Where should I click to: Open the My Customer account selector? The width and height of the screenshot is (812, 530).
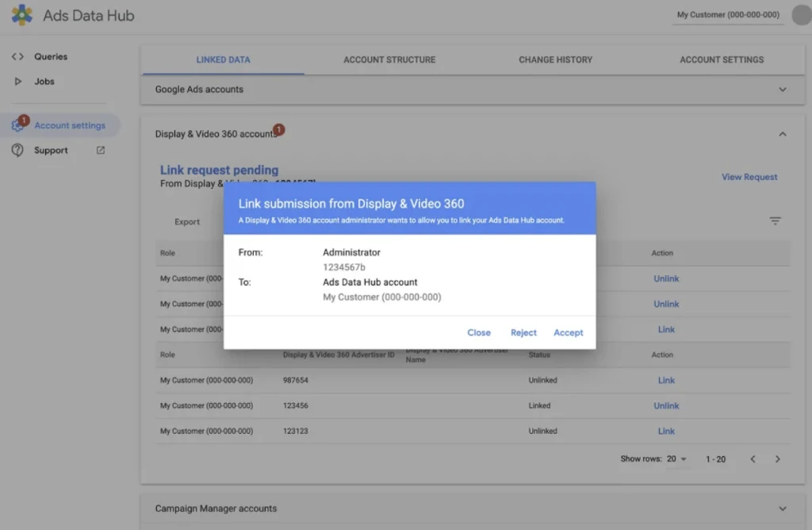[x=727, y=14]
